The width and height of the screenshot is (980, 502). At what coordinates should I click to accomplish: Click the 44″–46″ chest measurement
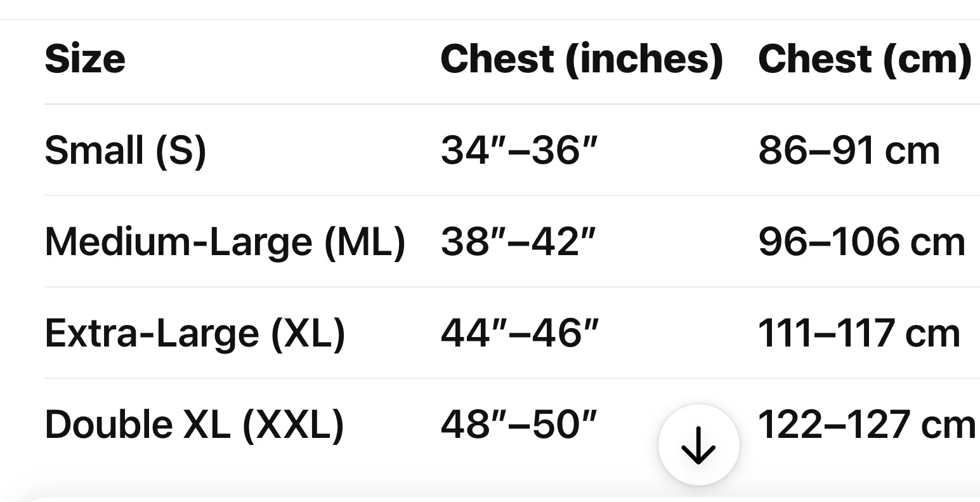(x=519, y=334)
